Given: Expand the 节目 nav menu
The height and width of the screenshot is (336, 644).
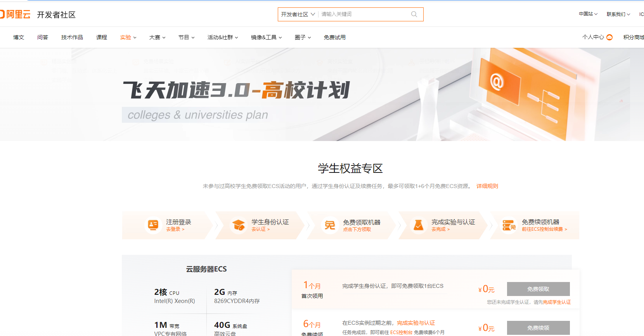Looking at the screenshot, I should coord(187,37).
